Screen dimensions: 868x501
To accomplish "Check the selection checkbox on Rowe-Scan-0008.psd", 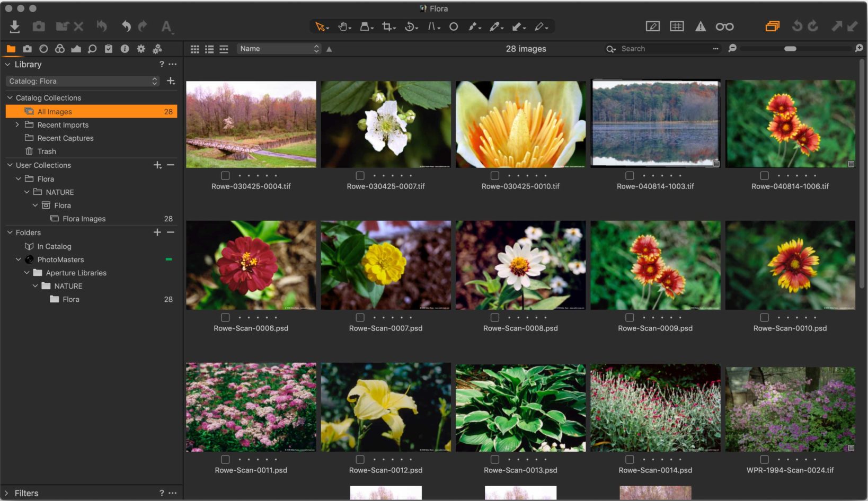I will click(495, 317).
